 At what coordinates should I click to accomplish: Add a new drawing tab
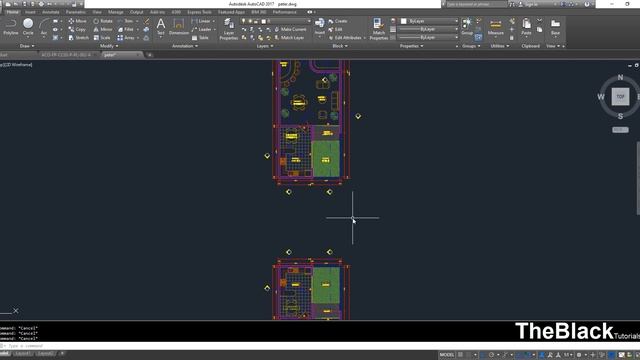coord(149,55)
